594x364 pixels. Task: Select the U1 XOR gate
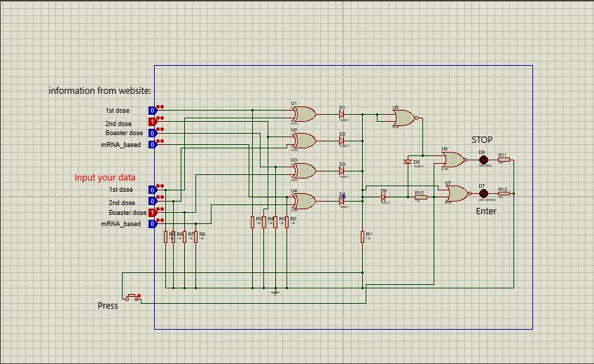click(304, 114)
